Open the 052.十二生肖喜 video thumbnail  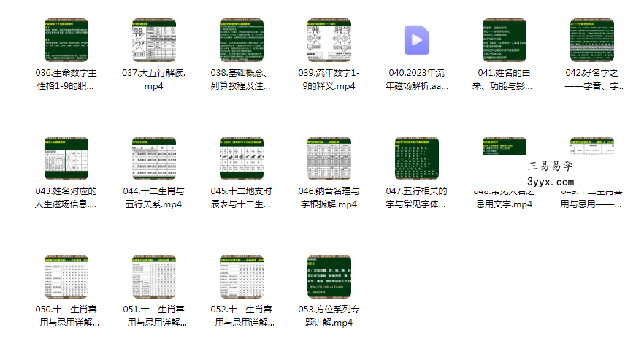(x=242, y=276)
